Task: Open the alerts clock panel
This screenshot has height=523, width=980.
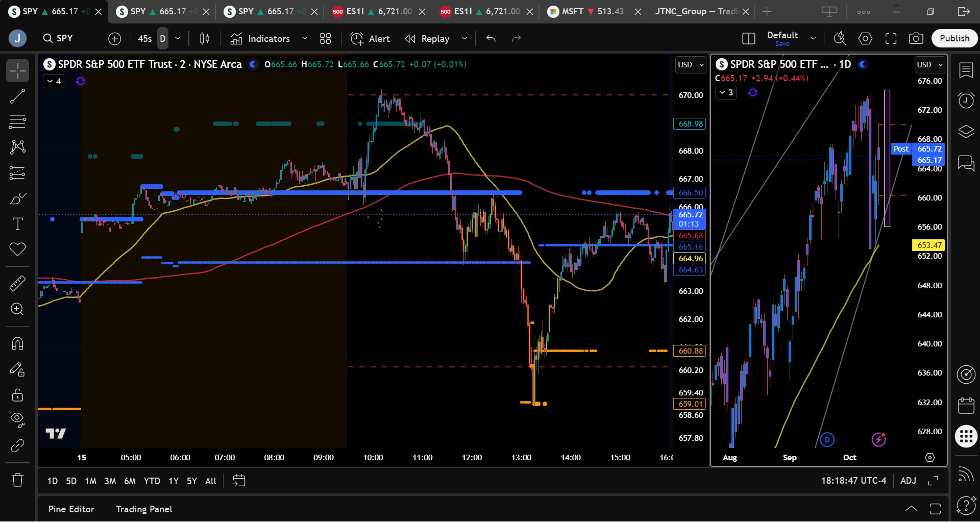Action: click(x=966, y=101)
